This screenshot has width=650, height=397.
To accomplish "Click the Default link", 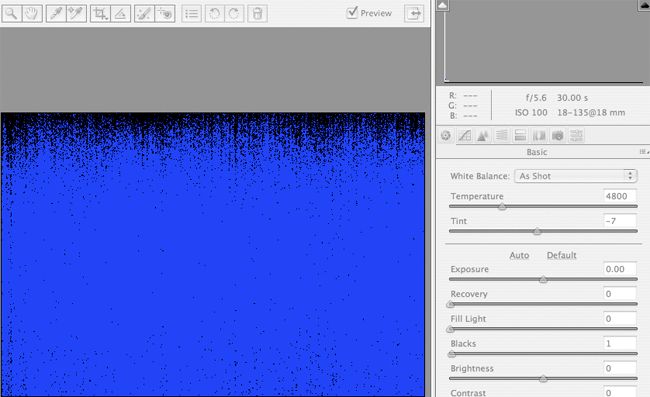I will pyautogui.click(x=562, y=255).
